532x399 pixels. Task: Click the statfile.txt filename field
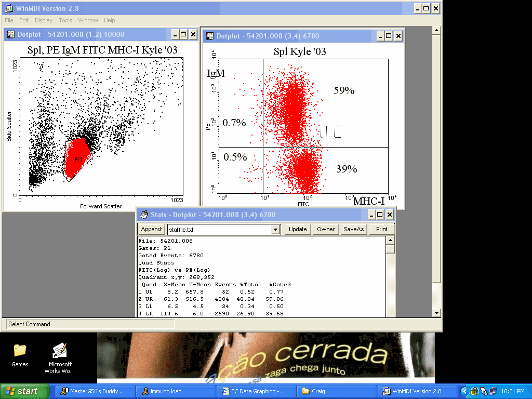point(218,230)
